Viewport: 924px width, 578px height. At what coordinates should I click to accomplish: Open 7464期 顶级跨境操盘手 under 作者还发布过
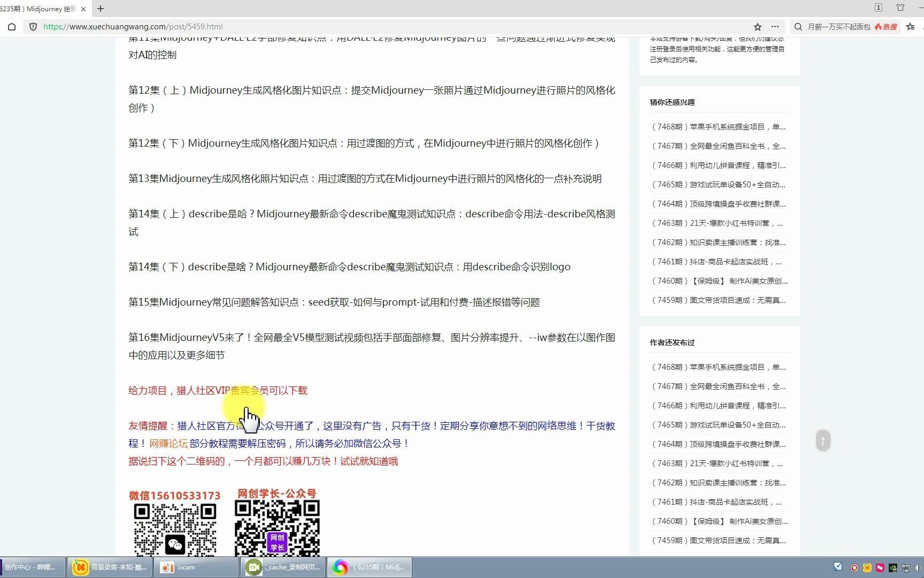(718, 444)
